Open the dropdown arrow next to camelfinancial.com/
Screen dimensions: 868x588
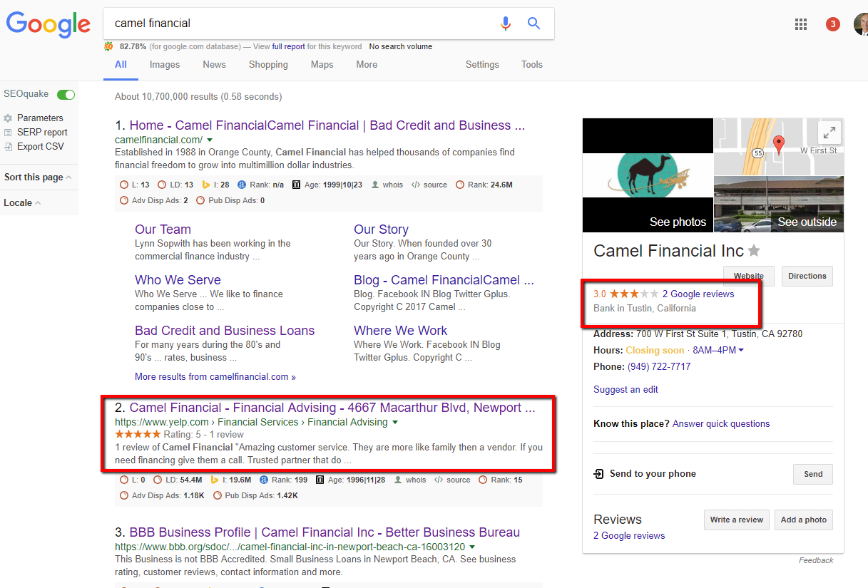point(210,140)
